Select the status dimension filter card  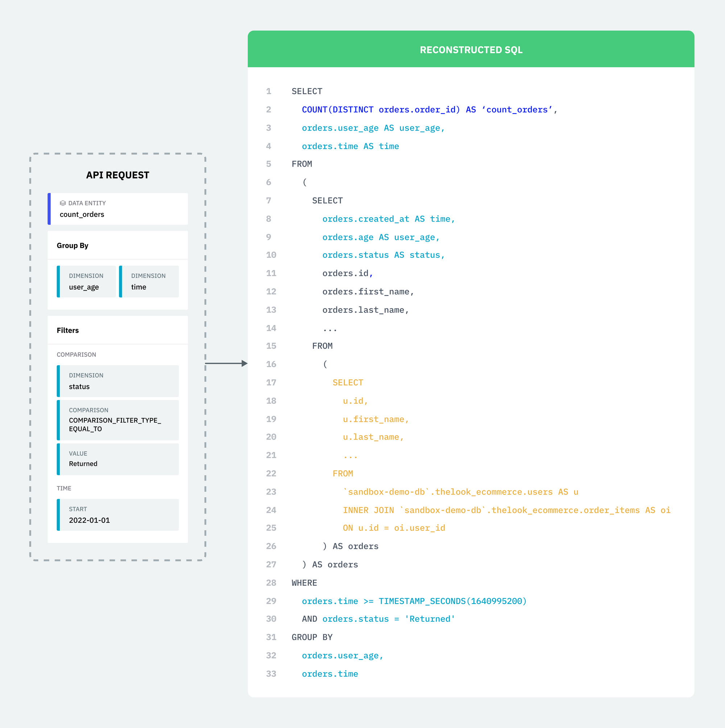coord(118,381)
